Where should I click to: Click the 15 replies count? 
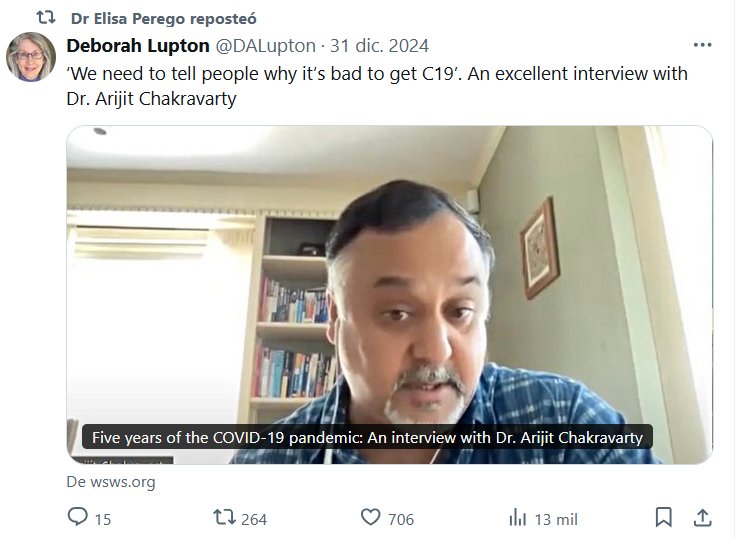point(103,519)
